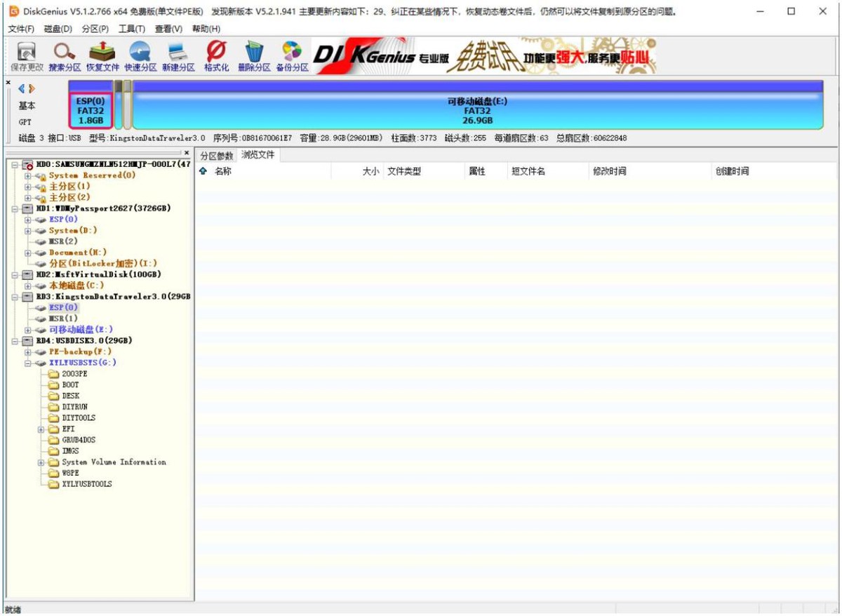Click the Search Partition (搜索分区) icon

coord(65,57)
